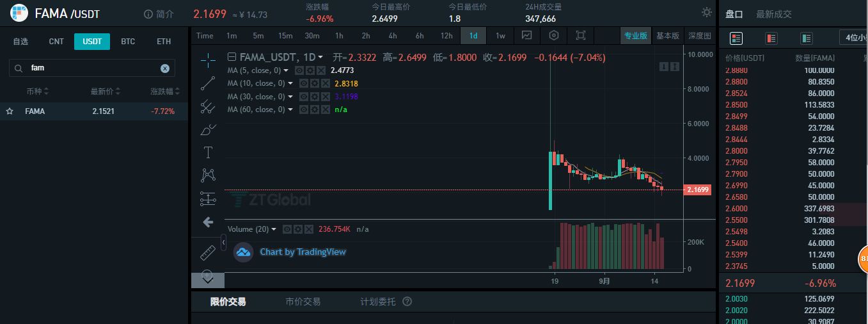Switch to 深度图 depth chart view
Viewport: 868px width, 324px height.
click(699, 36)
